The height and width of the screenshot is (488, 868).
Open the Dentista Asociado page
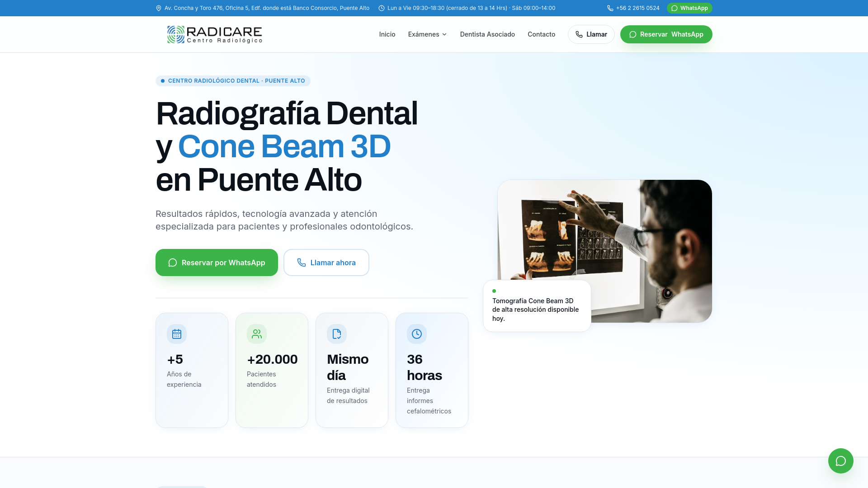(487, 34)
